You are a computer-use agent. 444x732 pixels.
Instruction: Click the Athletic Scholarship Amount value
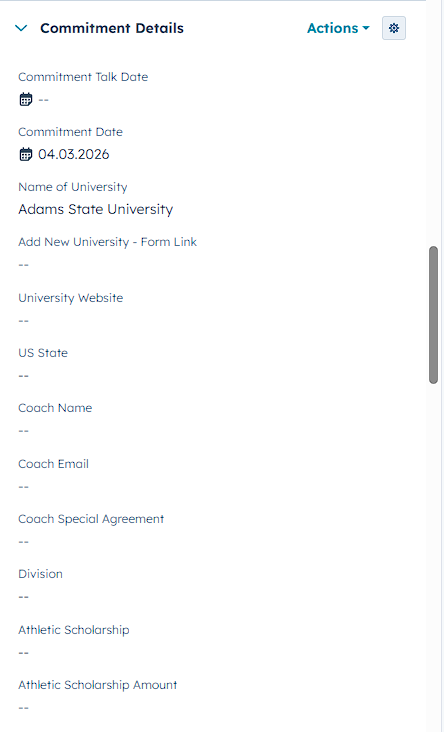pos(23,708)
